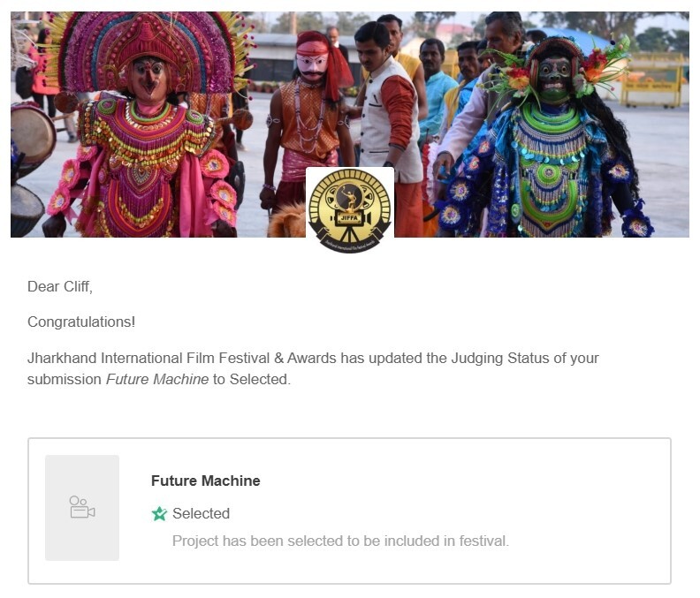Image resolution: width=700 pixels, height=598 pixels.
Task: Click the JIFFA festival gold logo
Action: [x=350, y=209]
